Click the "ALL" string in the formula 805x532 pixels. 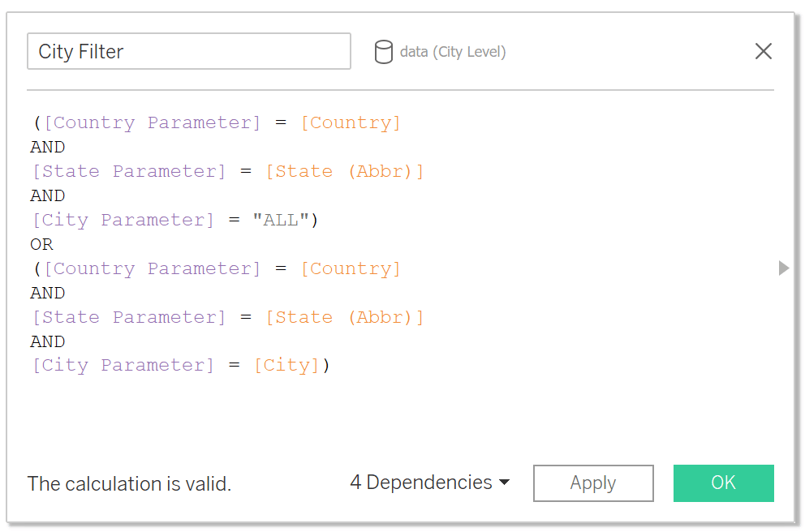281,220
